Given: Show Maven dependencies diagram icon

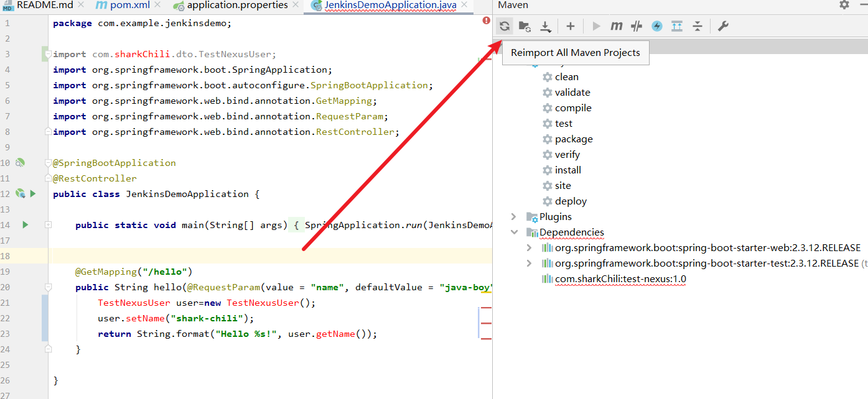Looking at the screenshot, I should (x=677, y=26).
